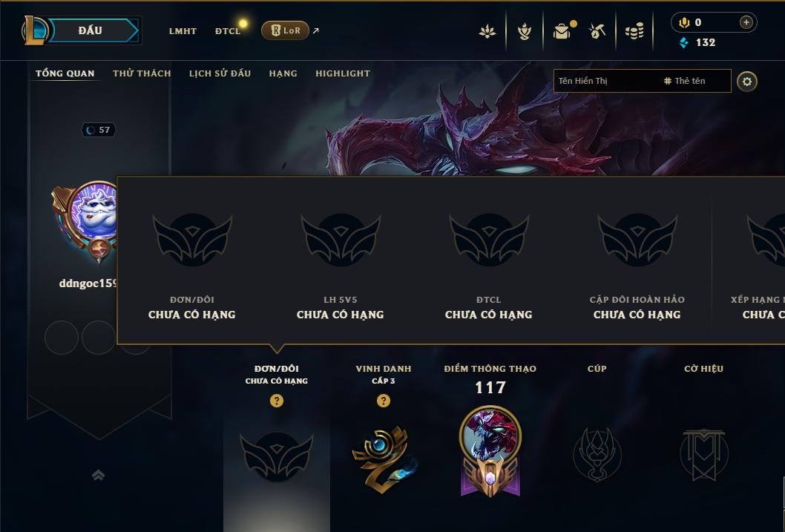Click the Honor level 3 emblem

[384, 459]
